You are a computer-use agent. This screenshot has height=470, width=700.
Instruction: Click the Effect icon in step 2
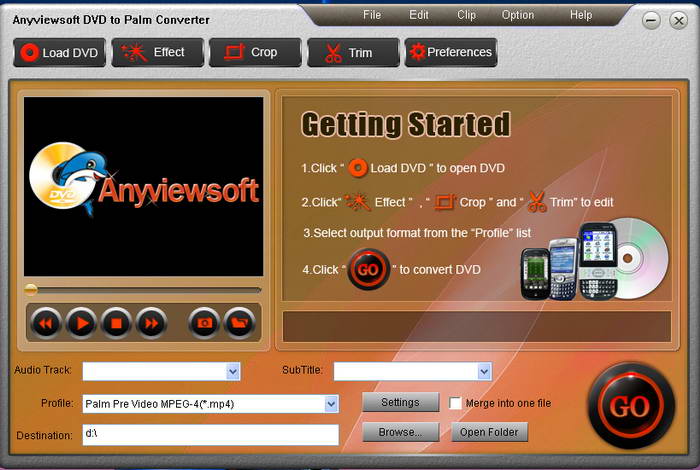358,202
